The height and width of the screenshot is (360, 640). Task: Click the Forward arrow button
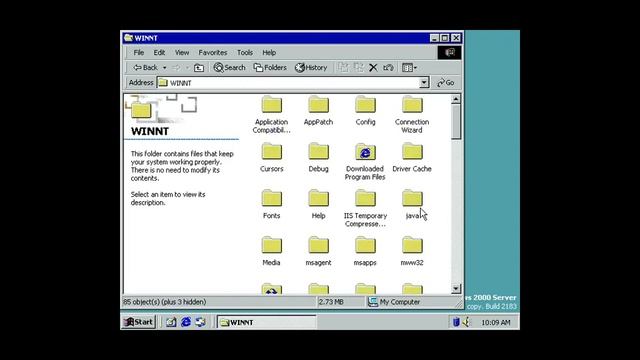(x=176, y=68)
